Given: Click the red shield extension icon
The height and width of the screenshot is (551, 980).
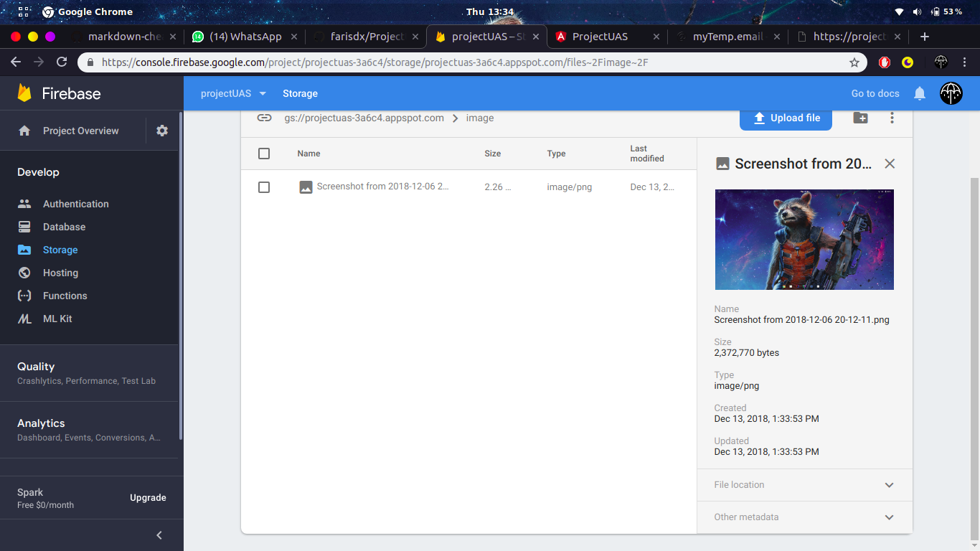Looking at the screenshot, I should tap(885, 62).
